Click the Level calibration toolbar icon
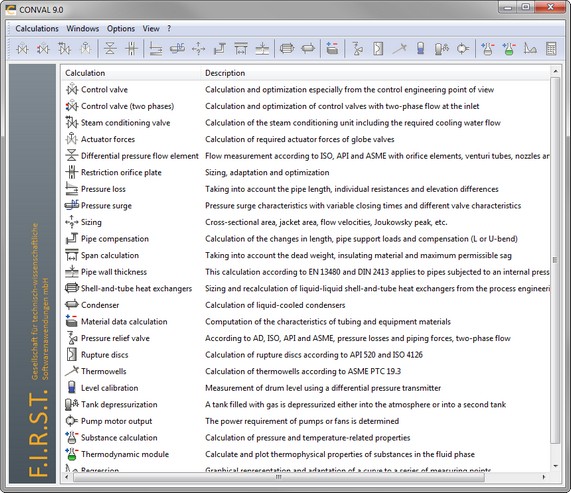The image size is (571, 493). [420, 48]
